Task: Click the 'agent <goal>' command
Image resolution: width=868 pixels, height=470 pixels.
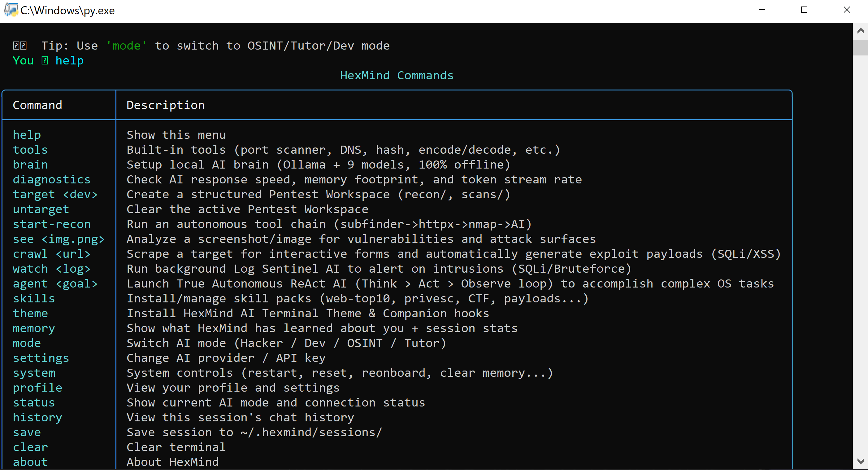Action: pyautogui.click(x=55, y=283)
